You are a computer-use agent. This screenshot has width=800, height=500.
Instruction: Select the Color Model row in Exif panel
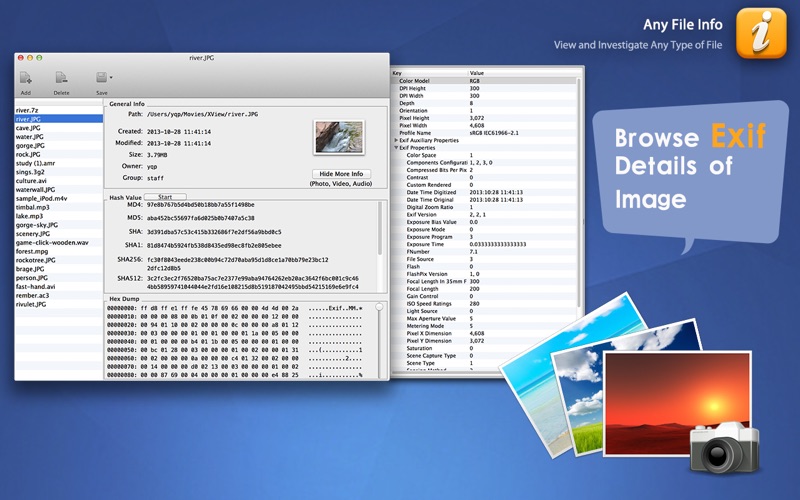(x=484, y=81)
